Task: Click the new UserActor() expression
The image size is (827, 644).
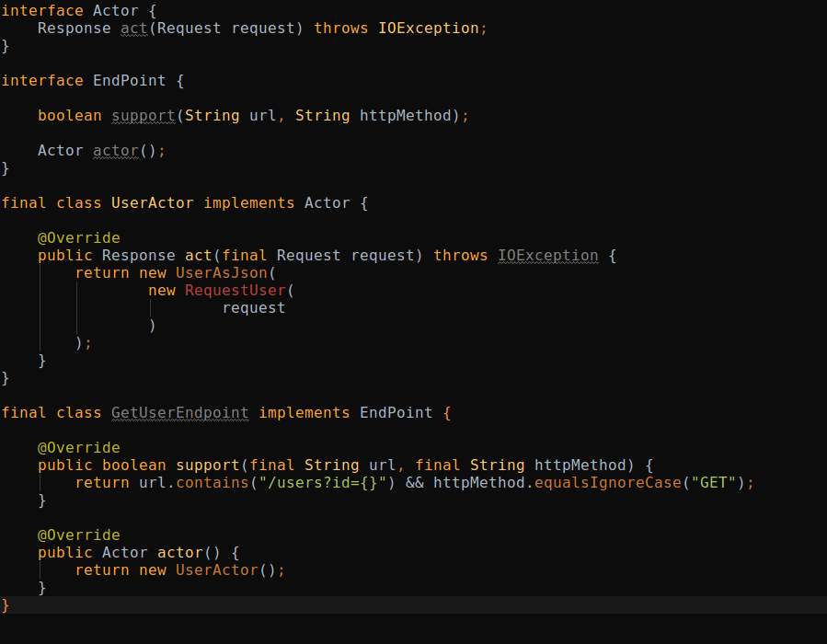Action: point(216,569)
